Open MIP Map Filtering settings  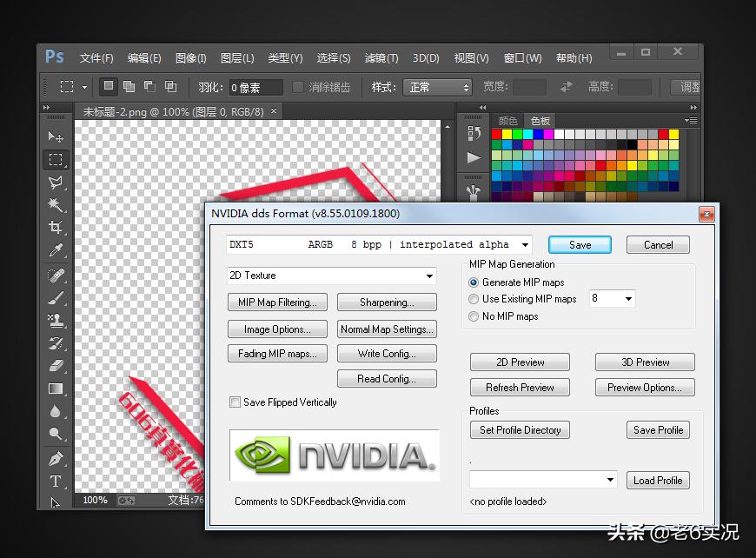[277, 302]
